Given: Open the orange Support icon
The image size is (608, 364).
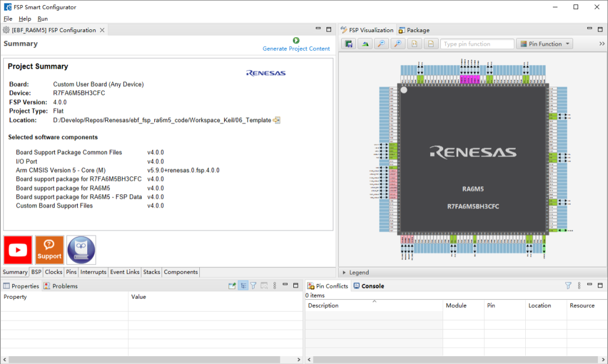Looking at the screenshot, I should 50,250.
